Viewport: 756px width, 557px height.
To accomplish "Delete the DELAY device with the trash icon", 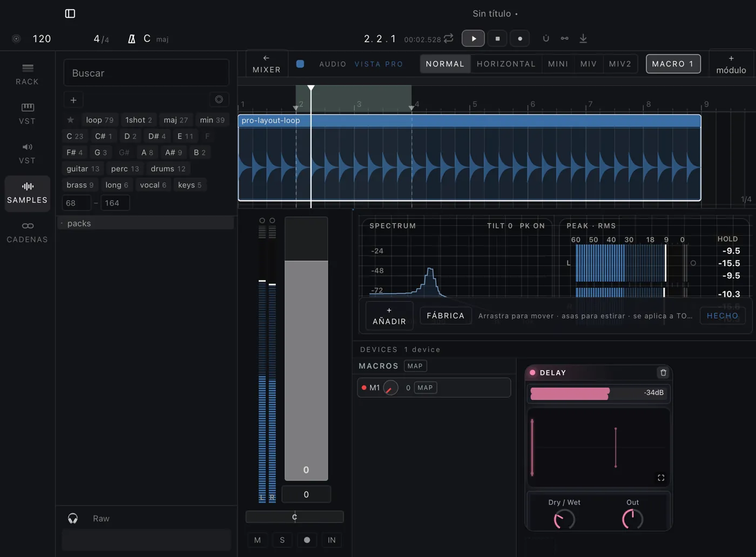I will pyautogui.click(x=663, y=372).
